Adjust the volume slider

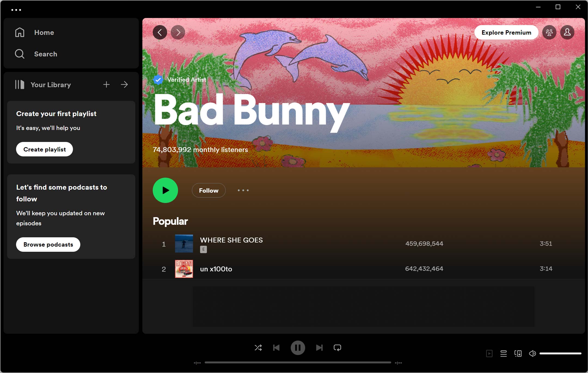(x=561, y=353)
